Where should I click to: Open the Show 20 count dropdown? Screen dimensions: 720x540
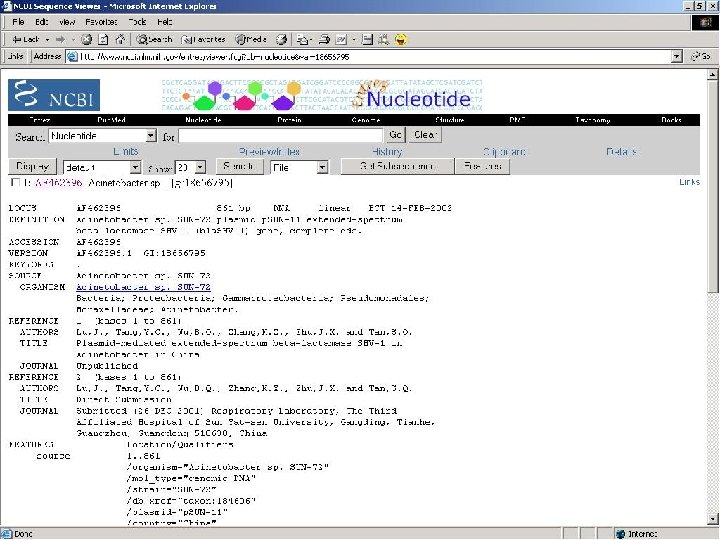[x=200, y=167]
